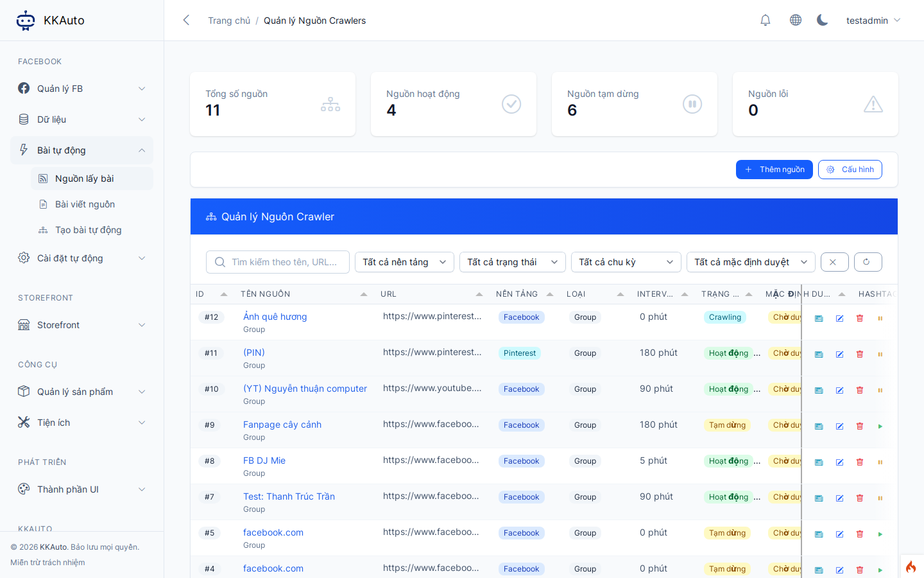The width and height of the screenshot is (924, 578).
Task: Click Pinterest platform tag on (PIN) row
Action: [x=520, y=353]
